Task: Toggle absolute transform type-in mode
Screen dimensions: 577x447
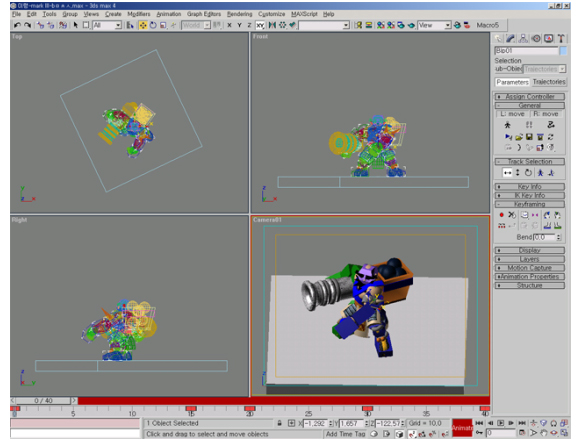Action: (x=291, y=423)
